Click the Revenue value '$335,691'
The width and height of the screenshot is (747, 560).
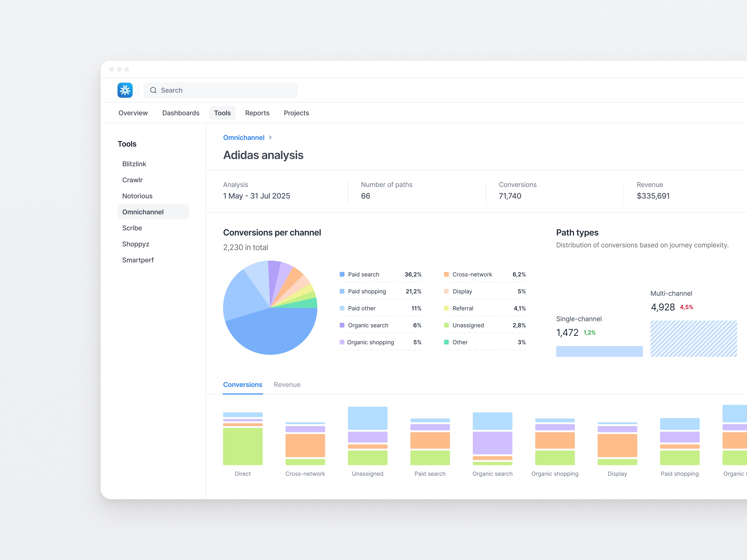[x=653, y=196]
